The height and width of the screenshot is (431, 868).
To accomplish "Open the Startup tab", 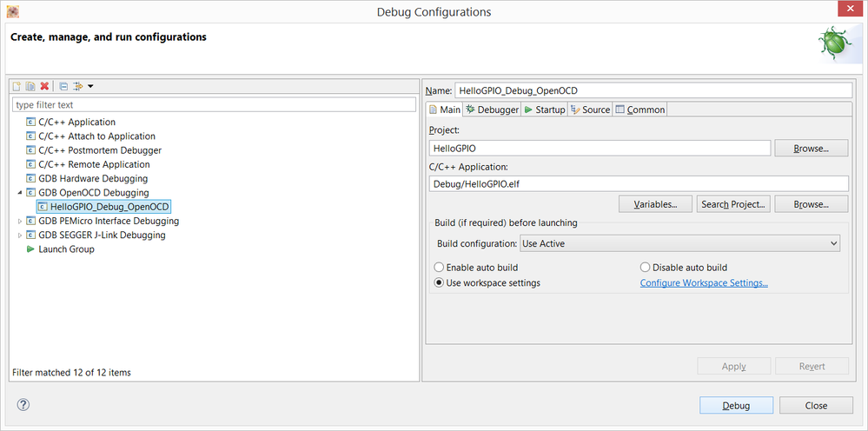I will 545,109.
